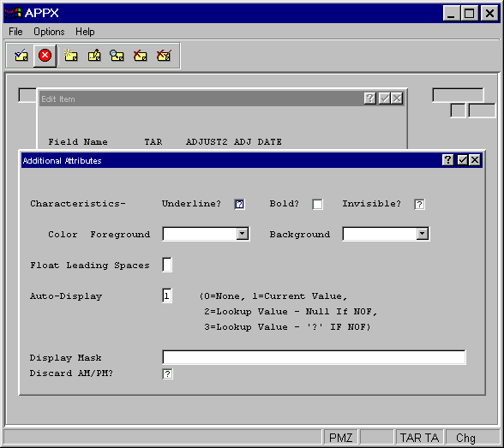Open the Help menu
This screenshot has height=448, width=504.
point(85,32)
